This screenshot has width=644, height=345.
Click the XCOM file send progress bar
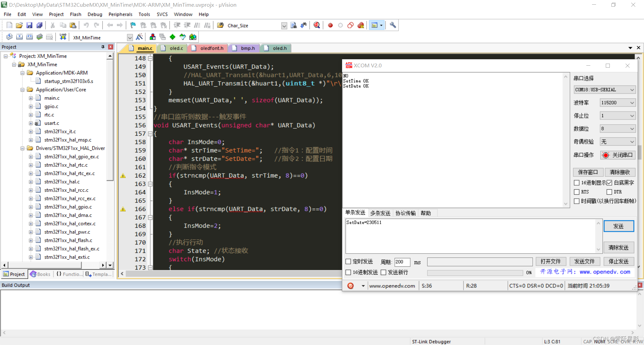[475, 273]
